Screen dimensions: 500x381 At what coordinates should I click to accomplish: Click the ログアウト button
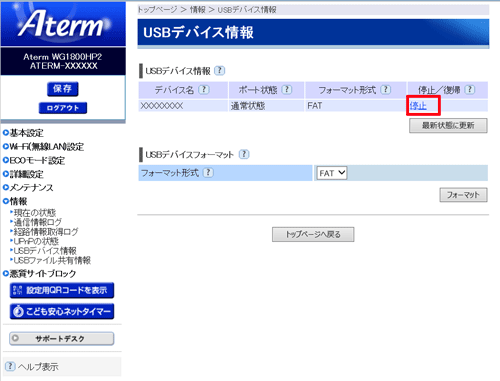(63, 108)
